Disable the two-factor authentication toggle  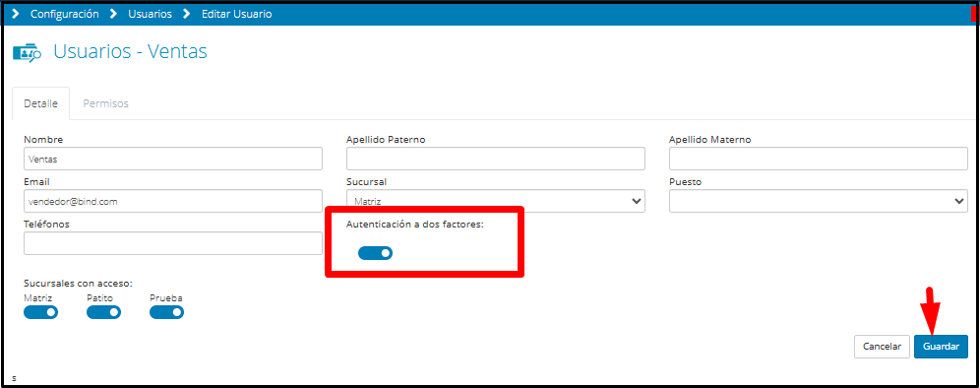(375, 253)
